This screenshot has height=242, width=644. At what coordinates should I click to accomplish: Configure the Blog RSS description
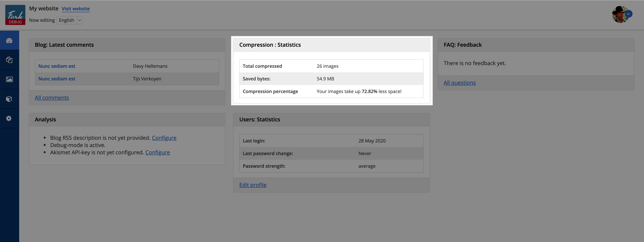tap(164, 138)
